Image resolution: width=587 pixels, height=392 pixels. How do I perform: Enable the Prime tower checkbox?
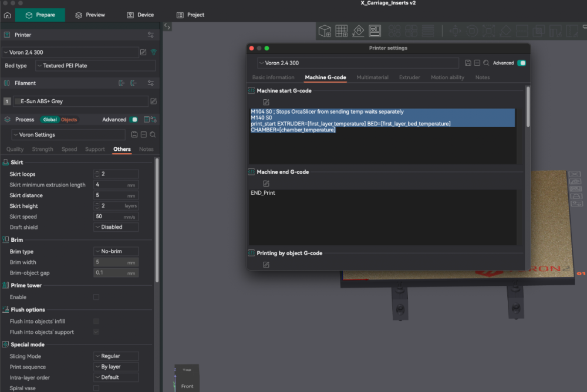tap(96, 297)
